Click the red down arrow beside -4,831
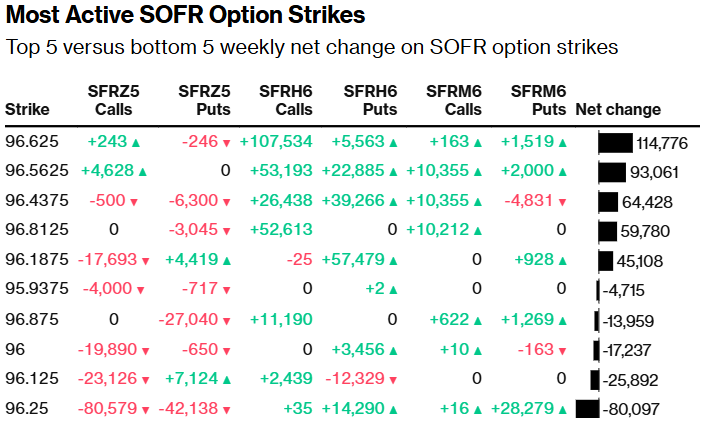Viewport: 706px width, 424px height. click(562, 202)
